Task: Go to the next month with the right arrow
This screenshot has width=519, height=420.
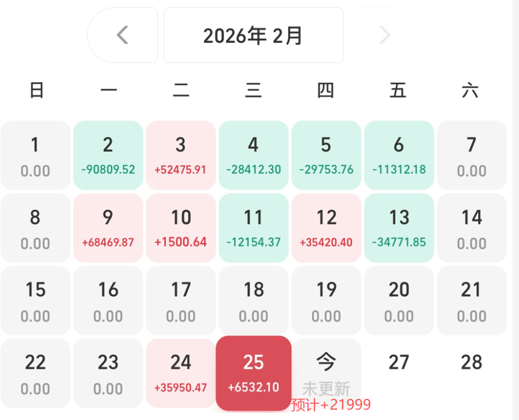Action: click(x=384, y=35)
